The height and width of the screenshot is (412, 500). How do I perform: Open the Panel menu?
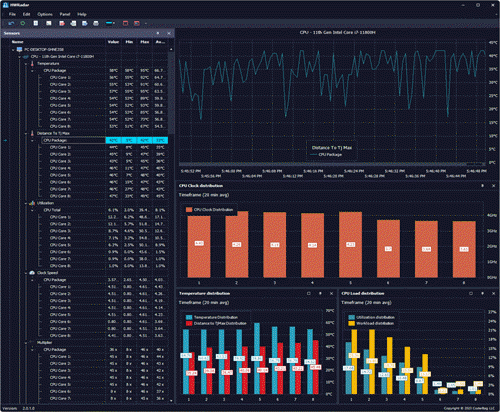pos(65,14)
